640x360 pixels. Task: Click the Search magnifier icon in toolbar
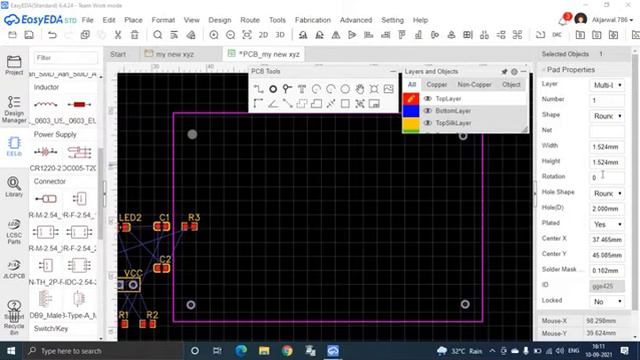click(x=158, y=35)
